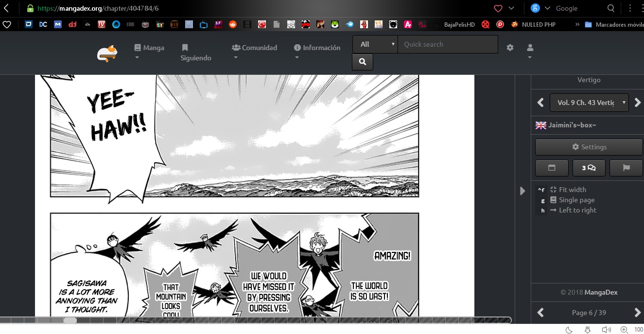This screenshot has height=334, width=644.
Task: Open the Comunidad menu
Action: pos(254,48)
